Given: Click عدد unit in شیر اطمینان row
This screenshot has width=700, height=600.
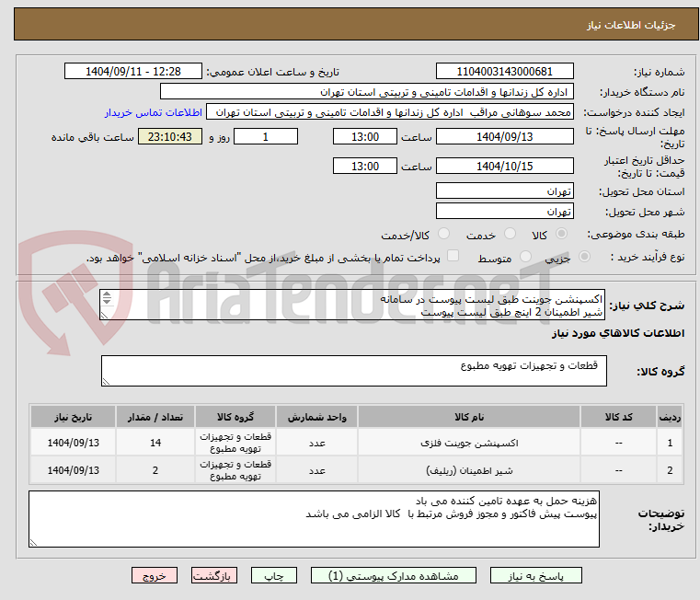Looking at the screenshot, I should (x=317, y=470).
